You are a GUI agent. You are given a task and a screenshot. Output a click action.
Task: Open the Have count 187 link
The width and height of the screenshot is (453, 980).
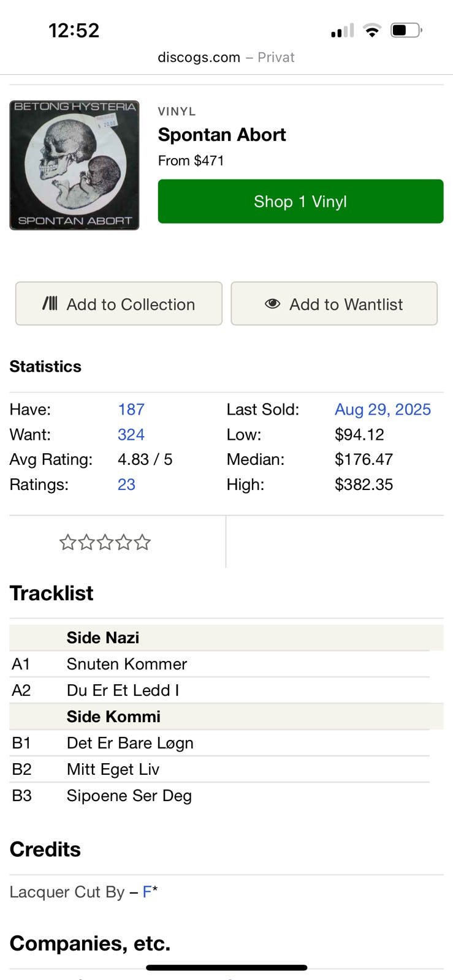click(x=131, y=409)
